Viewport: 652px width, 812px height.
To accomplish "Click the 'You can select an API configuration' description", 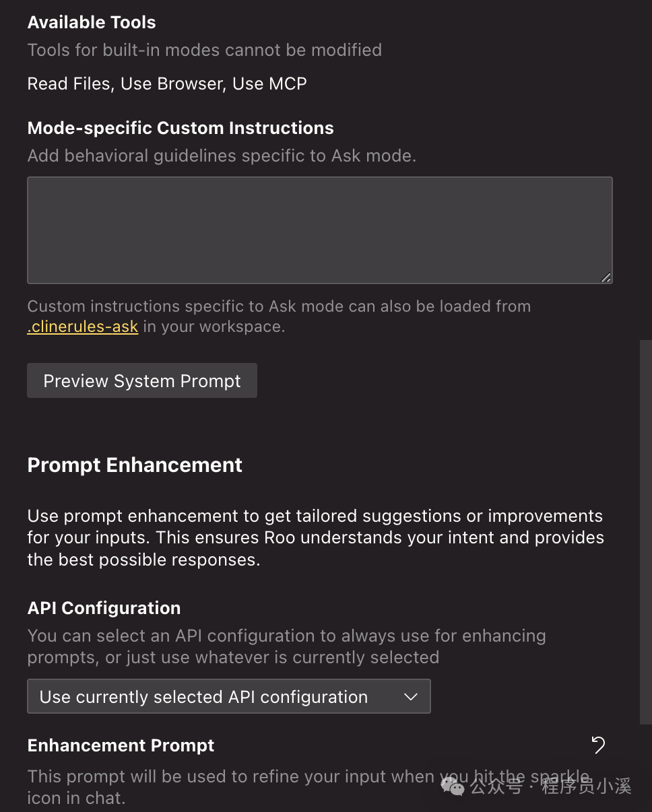I will coord(286,646).
